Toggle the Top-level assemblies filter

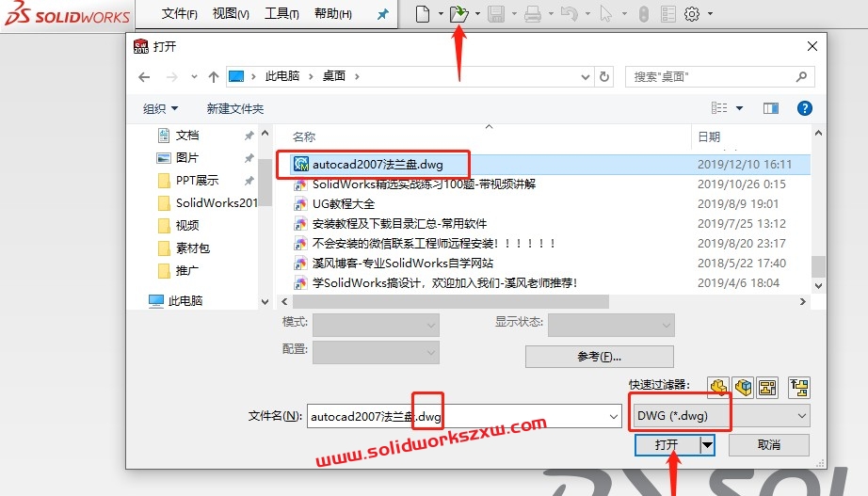pyautogui.click(x=799, y=388)
